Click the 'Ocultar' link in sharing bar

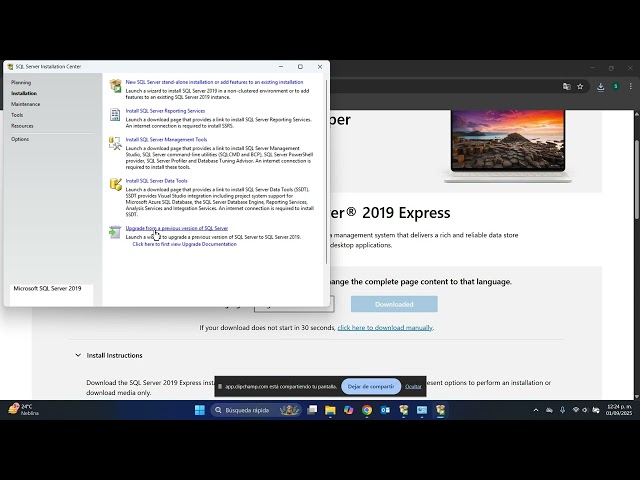pos(413,387)
